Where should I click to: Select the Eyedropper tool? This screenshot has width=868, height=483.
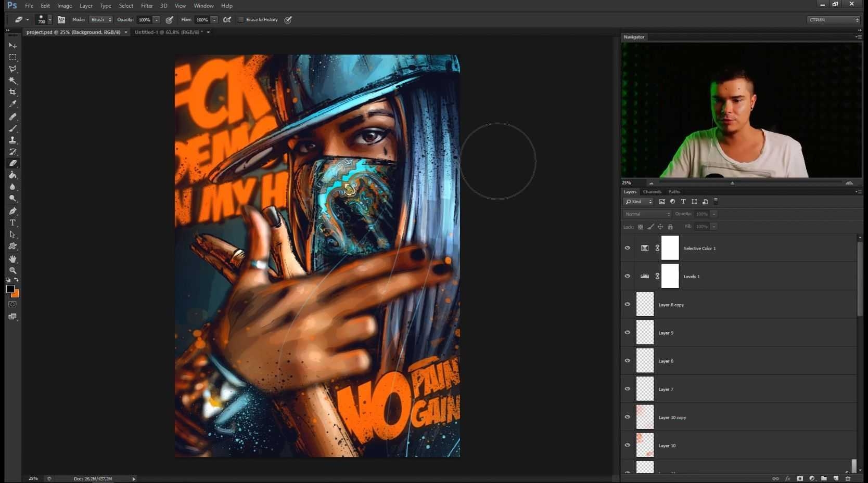(x=12, y=104)
